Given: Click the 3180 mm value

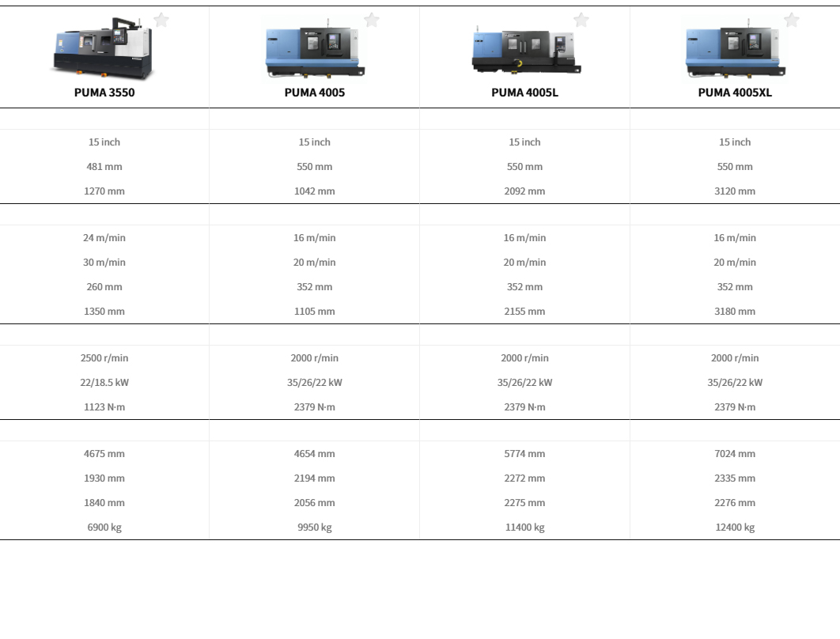Looking at the screenshot, I should tap(735, 312).
